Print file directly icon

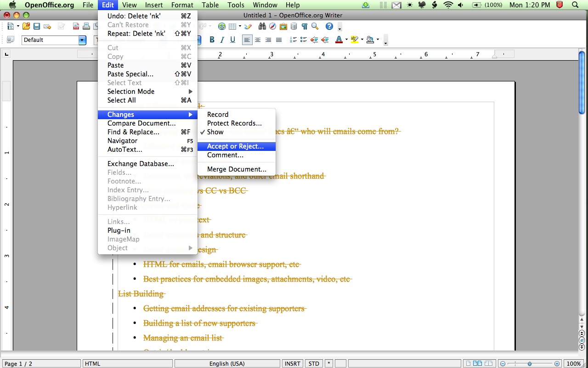pos(86,26)
